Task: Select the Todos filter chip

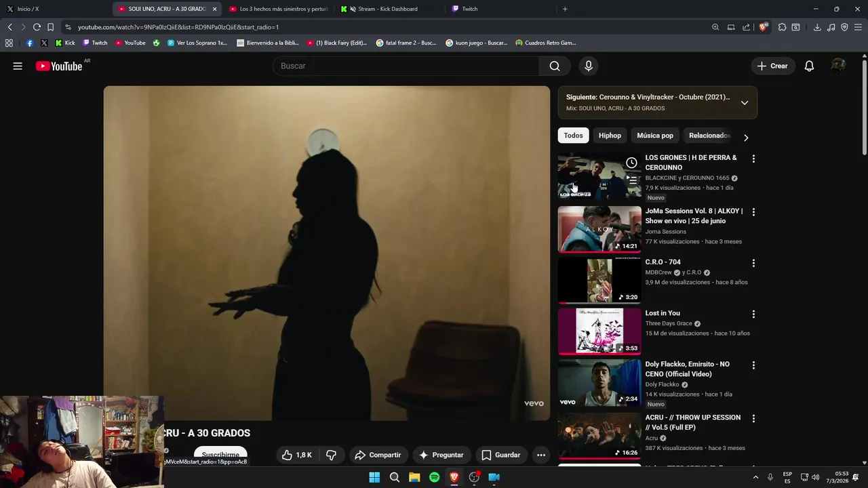Action: tap(573, 136)
